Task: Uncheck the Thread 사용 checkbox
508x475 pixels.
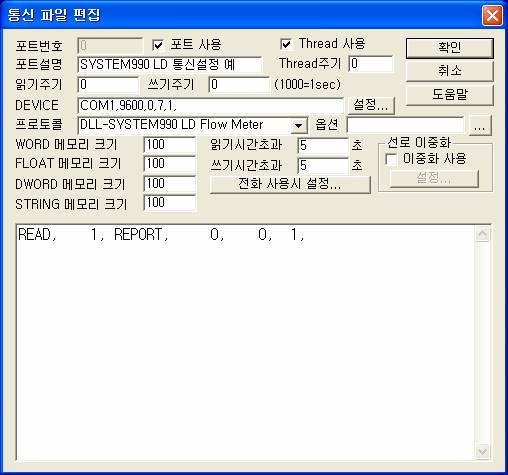Action: click(x=286, y=44)
